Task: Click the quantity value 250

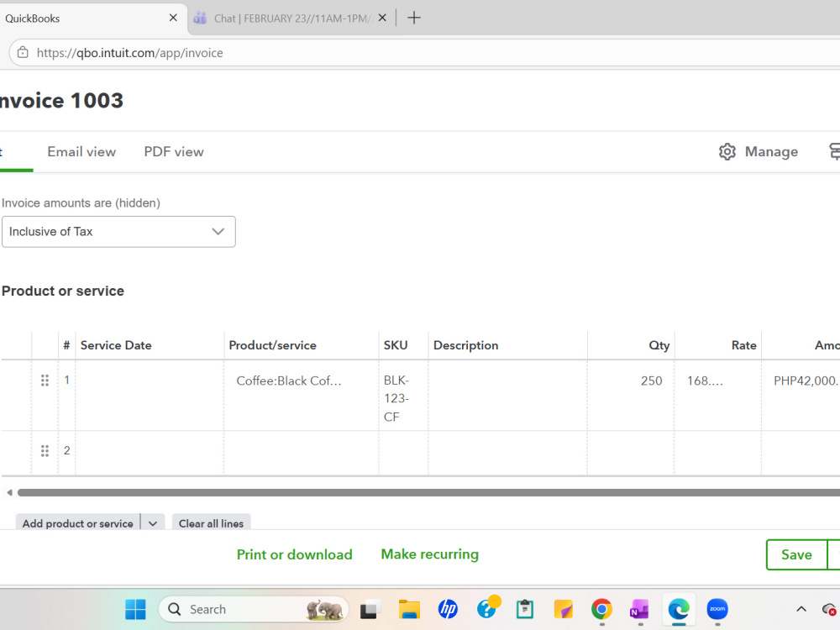Action: point(652,381)
